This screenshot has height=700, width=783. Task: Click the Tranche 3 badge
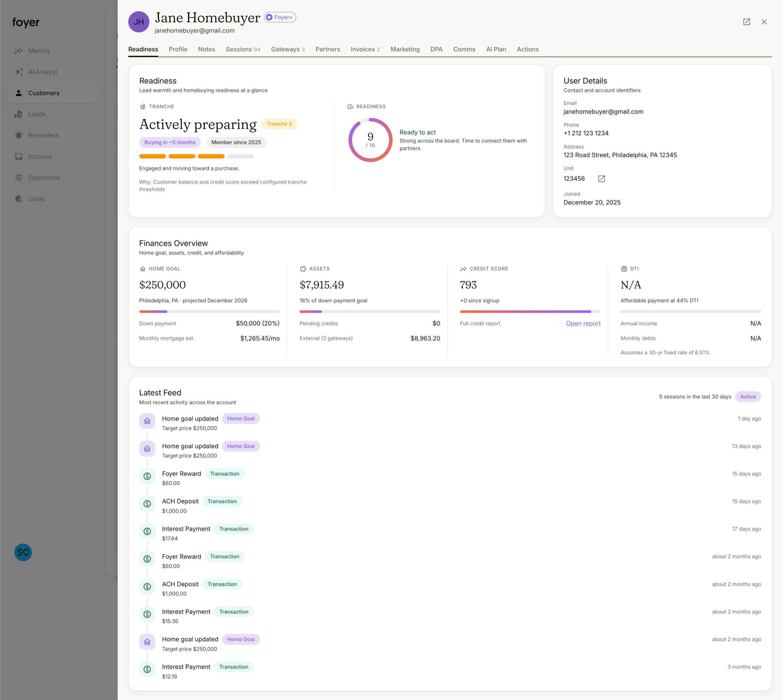click(279, 124)
